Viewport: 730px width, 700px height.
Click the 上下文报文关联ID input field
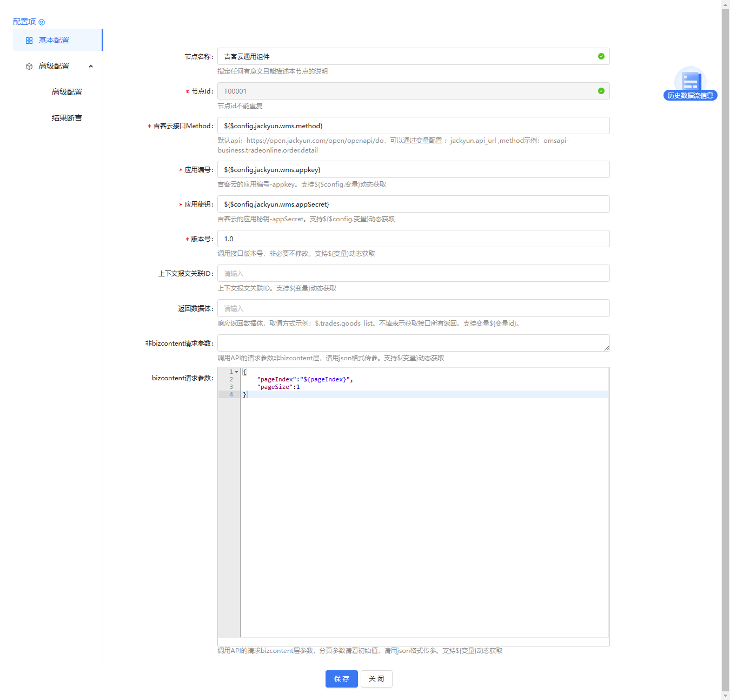[413, 273]
